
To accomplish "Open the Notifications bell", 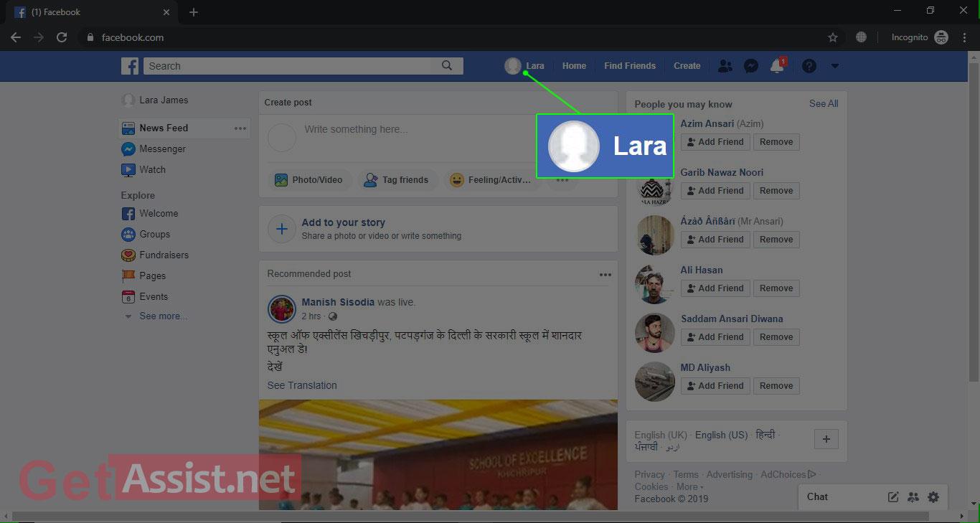I will point(777,66).
